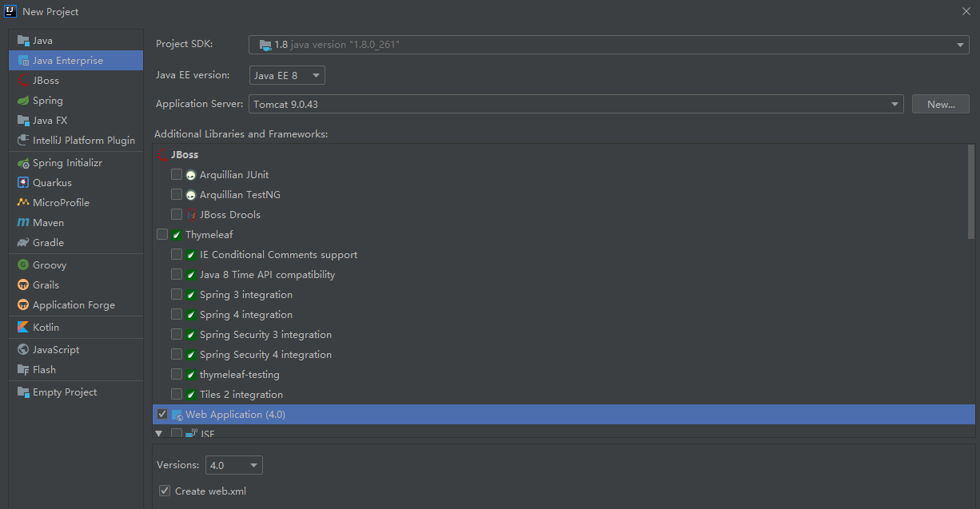Select Flash project type
This screenshot has width=980, height=509.
(76, 369)
